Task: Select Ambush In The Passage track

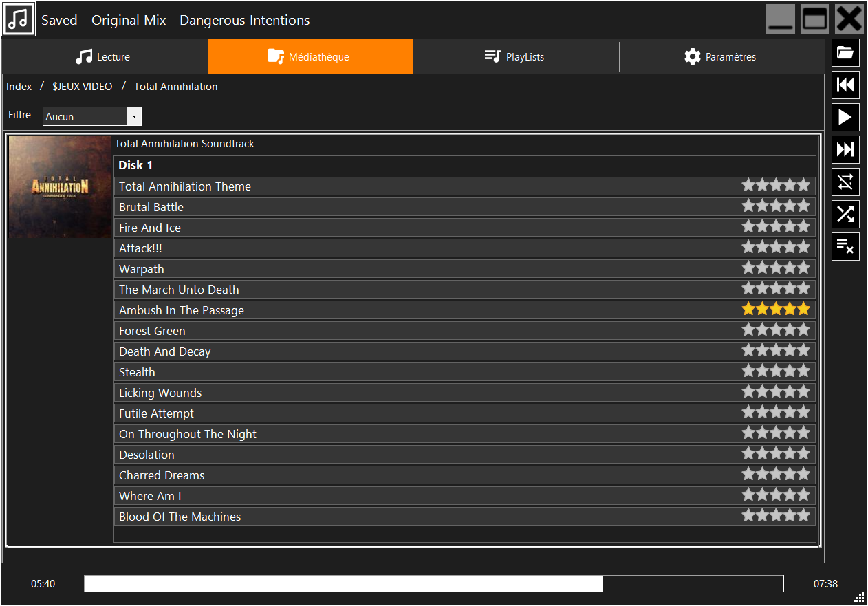Action: coord(465,310)
